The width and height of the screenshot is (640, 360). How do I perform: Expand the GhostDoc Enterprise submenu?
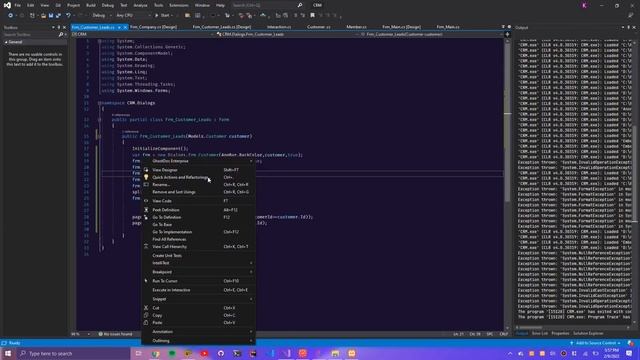[x=198, y=161]
